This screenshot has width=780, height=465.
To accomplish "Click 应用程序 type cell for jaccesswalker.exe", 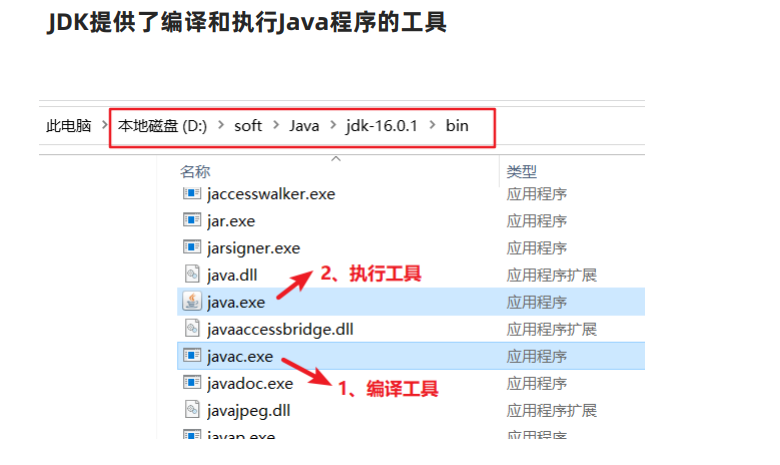I will (x=536, y=194).
